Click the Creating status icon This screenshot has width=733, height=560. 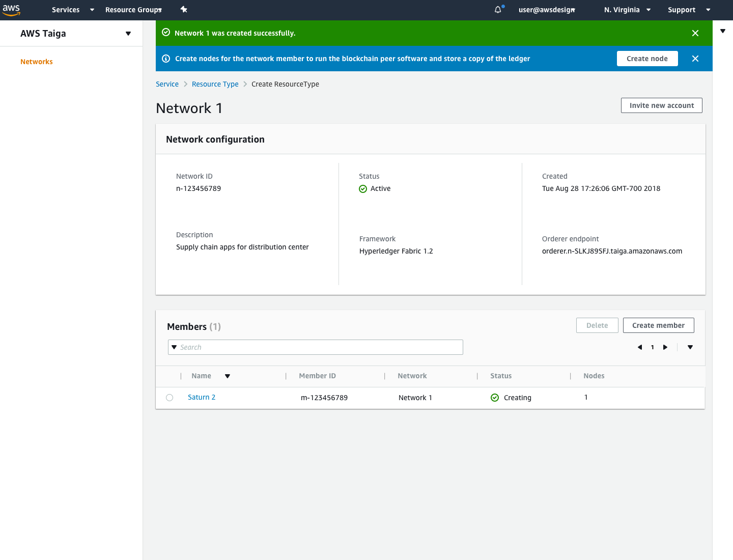click(495, 398)
